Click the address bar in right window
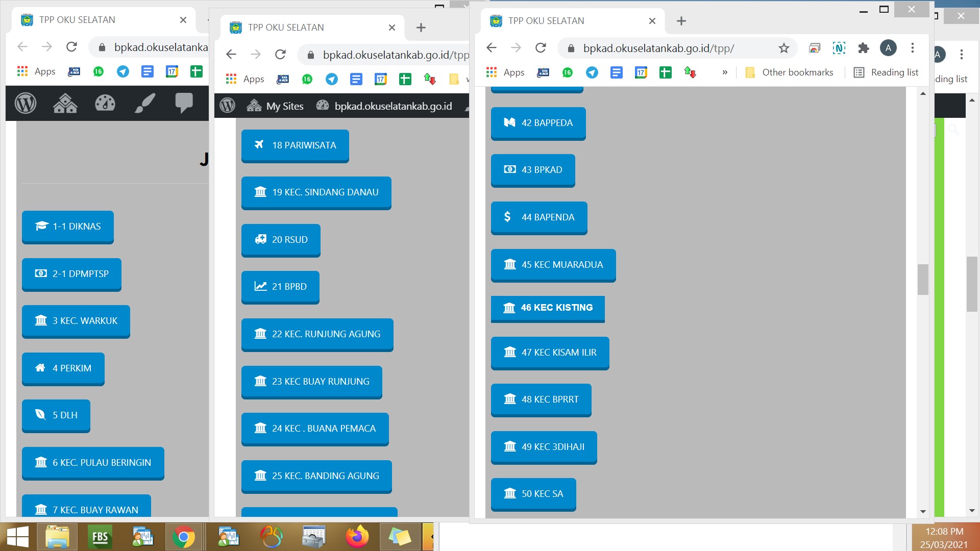This screenshot has width=980, height=551. coord(664,48)
